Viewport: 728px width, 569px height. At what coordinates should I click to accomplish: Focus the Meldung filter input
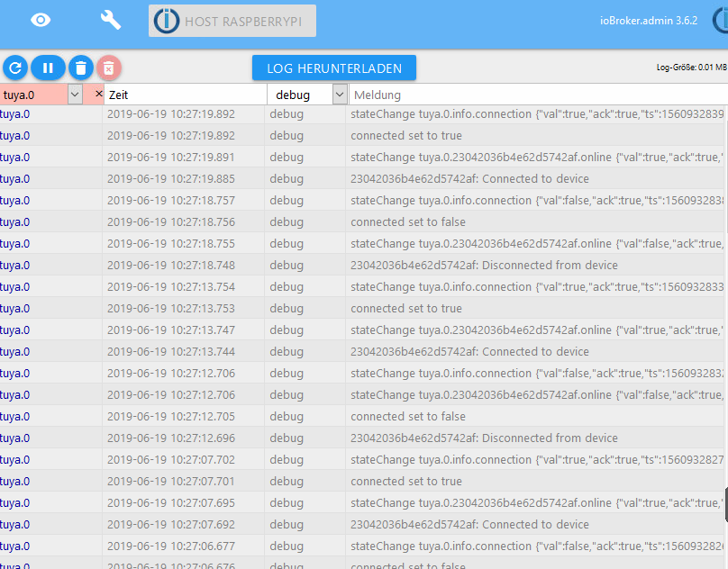(539, 95)
